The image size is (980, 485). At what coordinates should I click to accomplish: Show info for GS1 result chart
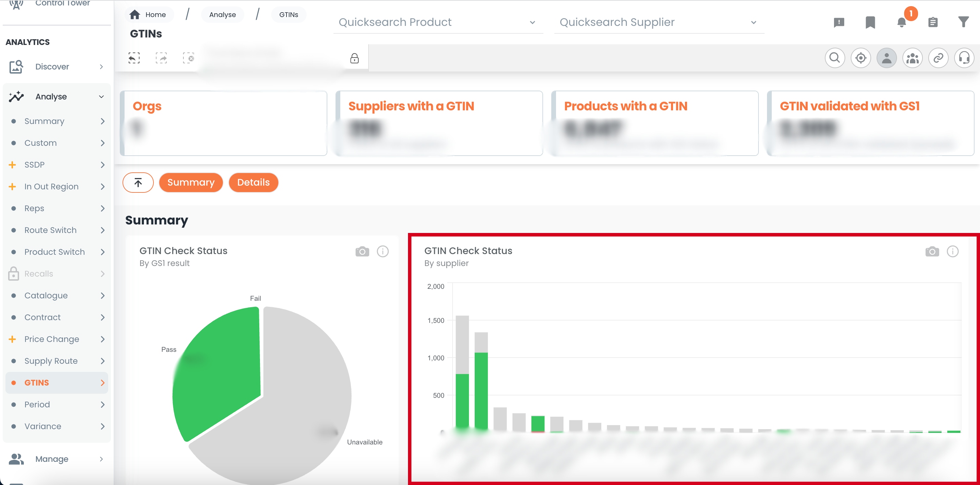[383, 251]
